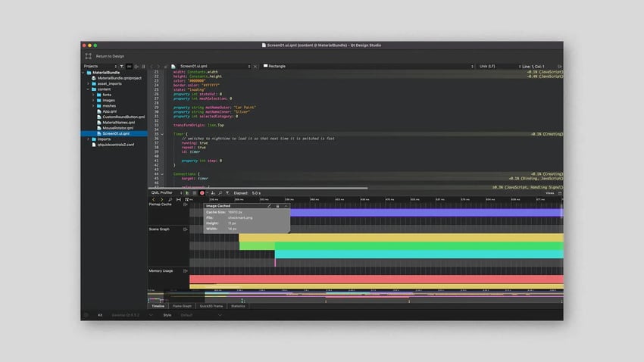Viewport: 644px width, 362px height.
Task: Toggle the timeline range selection tool
Action: pos(179,199)
